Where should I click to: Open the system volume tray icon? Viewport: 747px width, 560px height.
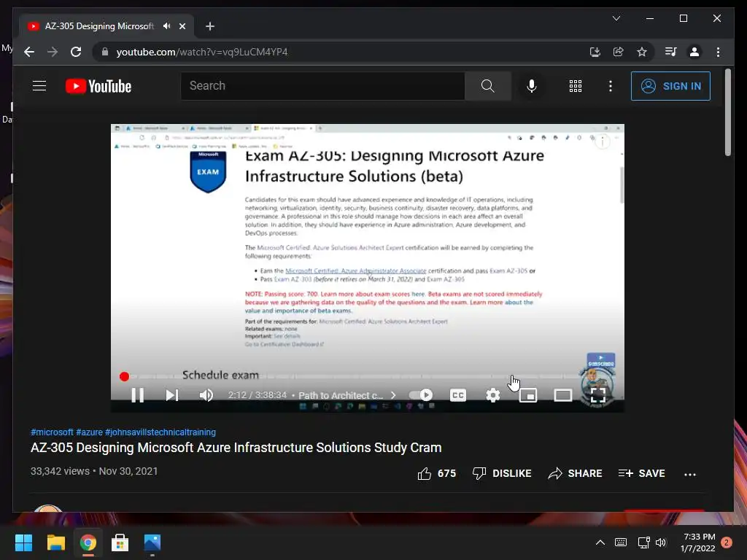(661, 542)
